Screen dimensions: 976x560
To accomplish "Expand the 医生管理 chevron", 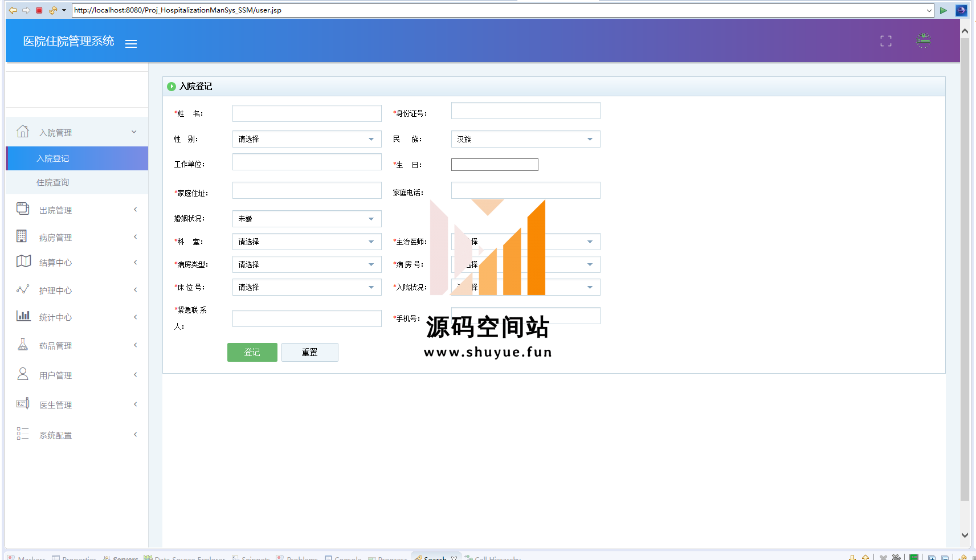I will point(135,404).
